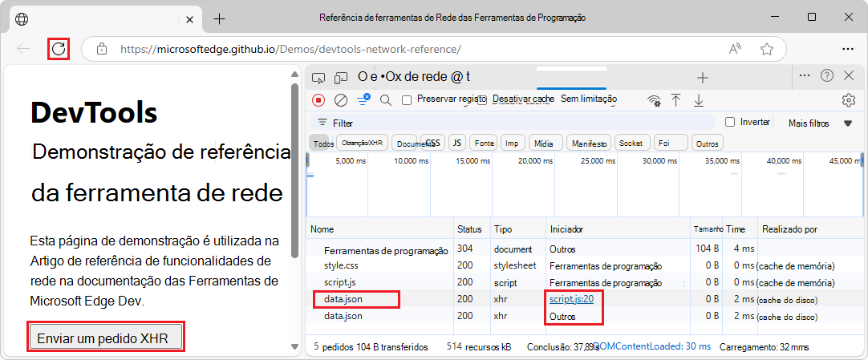The height and width of the screenshot is (360, 868).
Task: Enable Desativar cache checkbox
Action: (483, 99)
